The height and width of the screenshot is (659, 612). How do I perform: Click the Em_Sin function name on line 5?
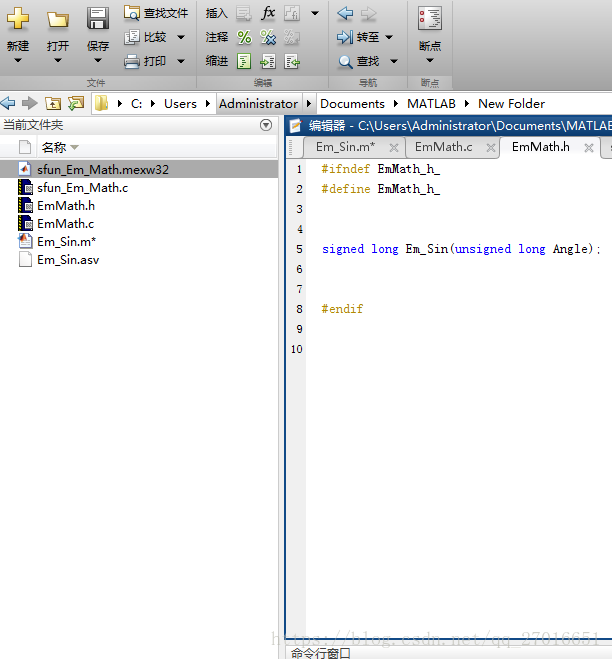[x=427, y=249]
